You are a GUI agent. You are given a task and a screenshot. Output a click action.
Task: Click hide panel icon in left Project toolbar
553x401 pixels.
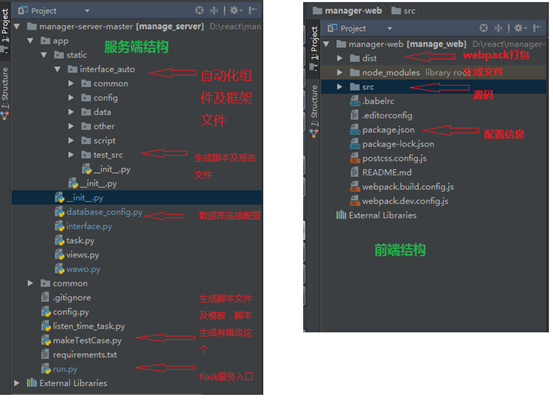(253, 11)
